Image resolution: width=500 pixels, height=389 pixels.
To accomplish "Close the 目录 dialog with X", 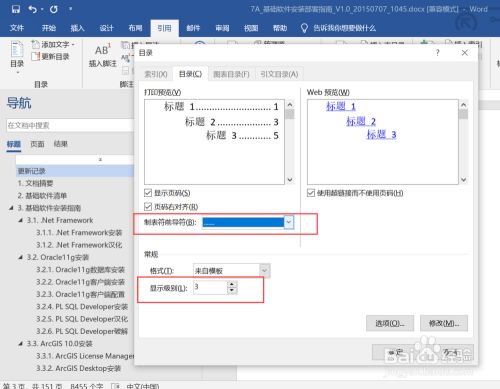I will (465, 53).
